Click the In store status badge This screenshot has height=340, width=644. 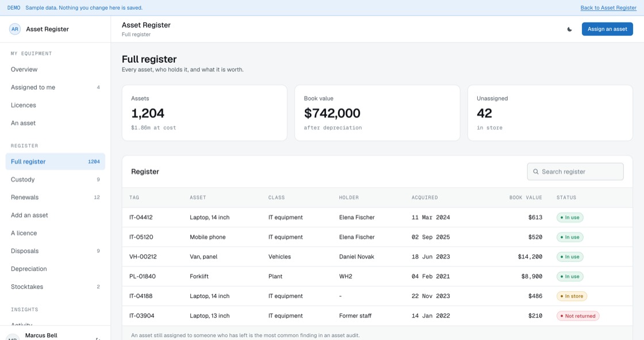coord(572,296)
